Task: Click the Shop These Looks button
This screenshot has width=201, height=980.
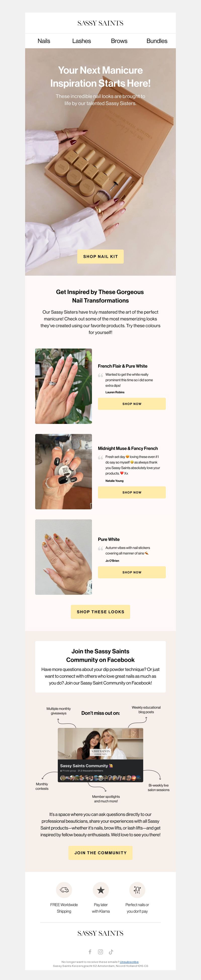Action: click(100, 612)
